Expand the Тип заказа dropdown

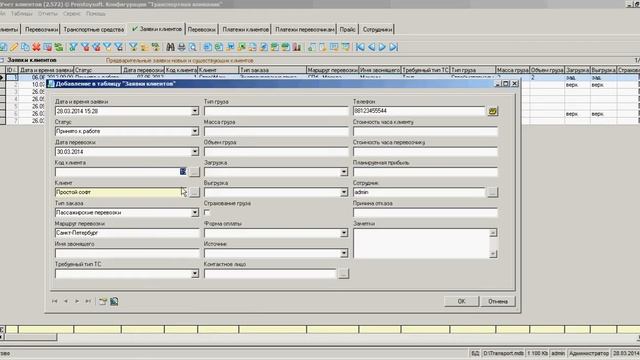(195, 213)
